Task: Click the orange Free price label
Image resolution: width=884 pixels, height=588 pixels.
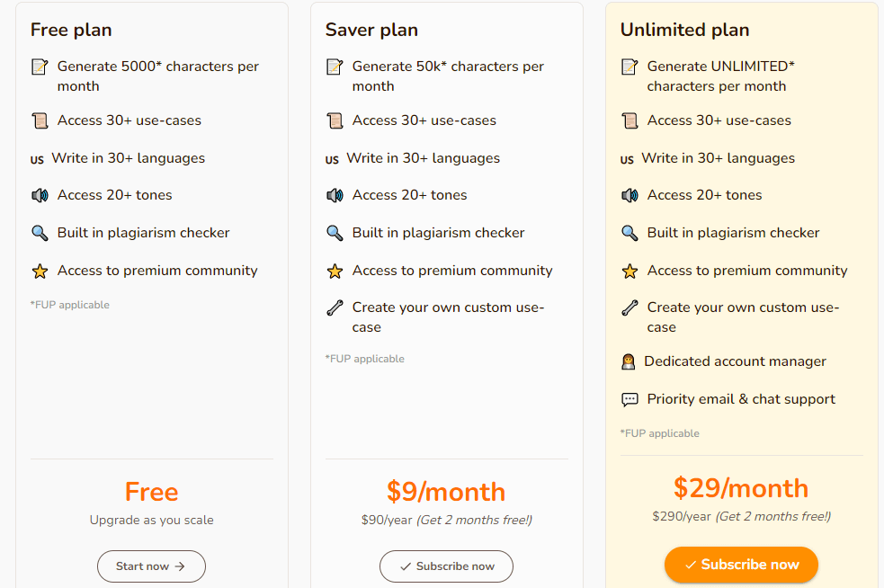Action: click(x=152, y=492)
